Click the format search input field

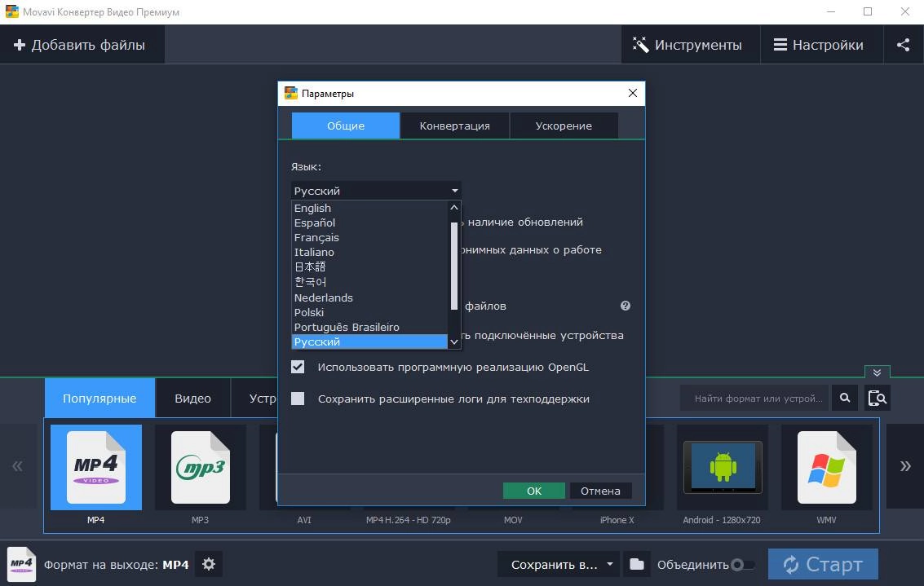pos(754,398)
